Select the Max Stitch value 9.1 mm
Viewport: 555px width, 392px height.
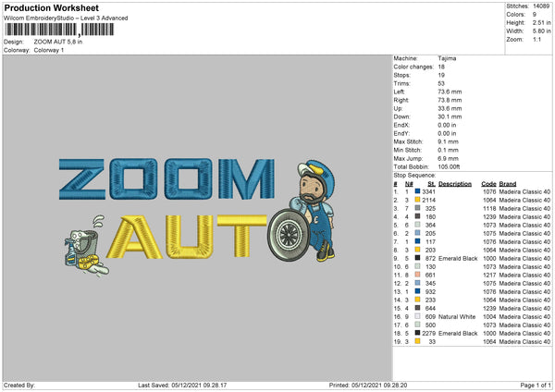click(448, 141)
